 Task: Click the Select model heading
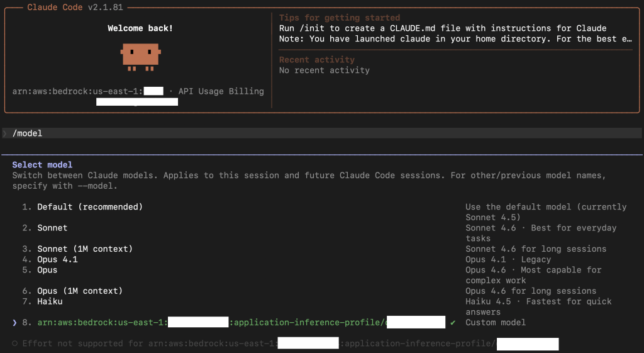42,165
